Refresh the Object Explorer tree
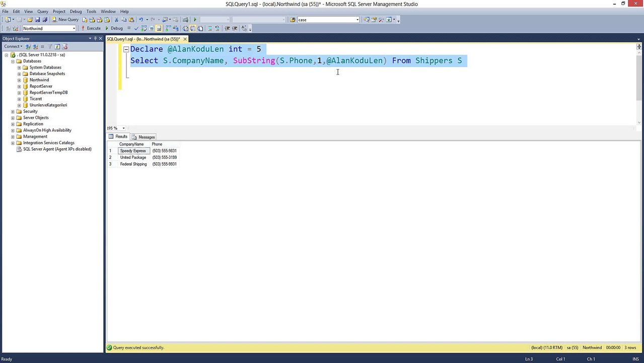Viewport: 644px width, 363px height. (57, 46)
